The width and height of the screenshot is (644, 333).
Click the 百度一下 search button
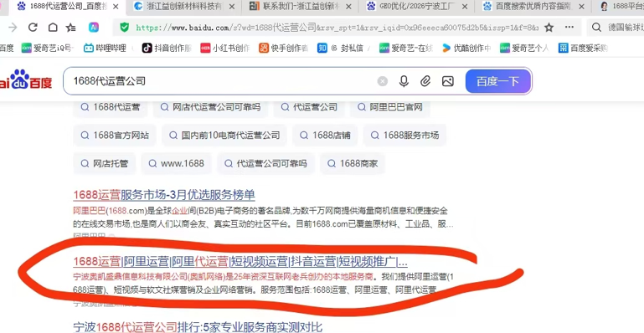tap(498, 81)
